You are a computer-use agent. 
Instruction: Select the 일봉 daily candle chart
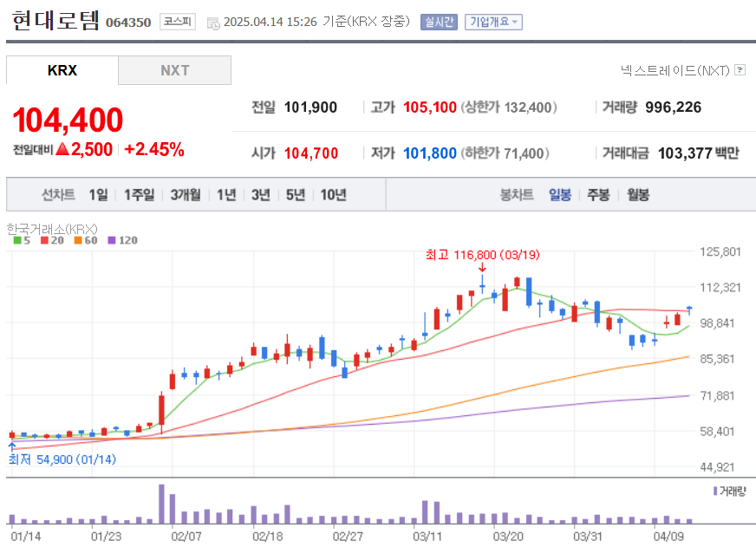(x=560, y=195)
